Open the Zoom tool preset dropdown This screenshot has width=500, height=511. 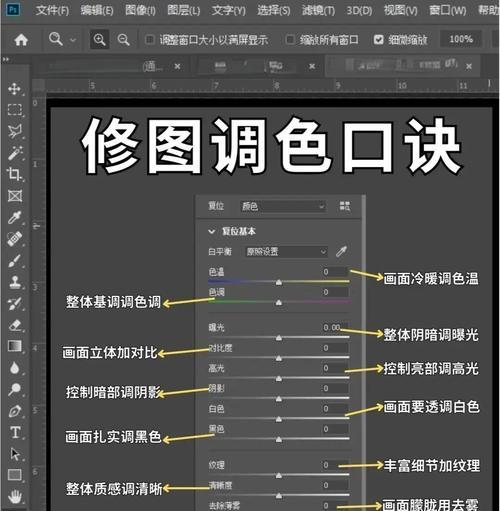point(73,40)
